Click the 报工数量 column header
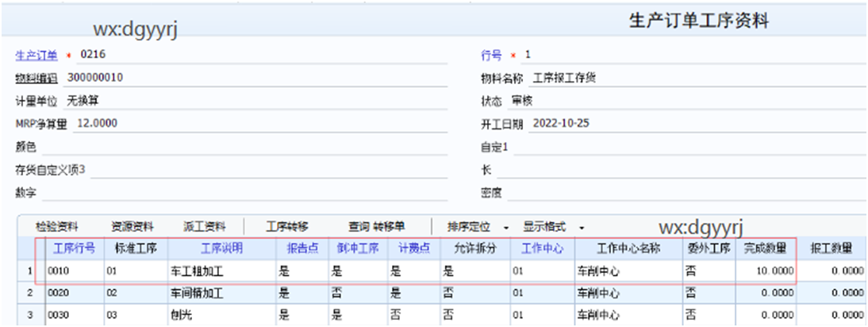The height and width of the screenshot is (327, 868). point(831,249)
